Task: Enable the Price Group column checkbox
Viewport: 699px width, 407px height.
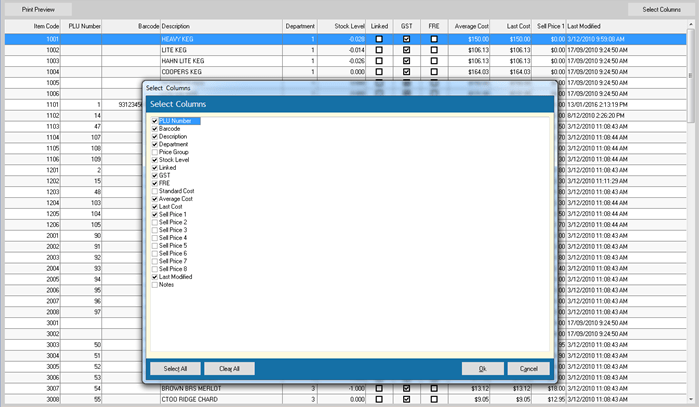Action: click(x=154, y=152)
